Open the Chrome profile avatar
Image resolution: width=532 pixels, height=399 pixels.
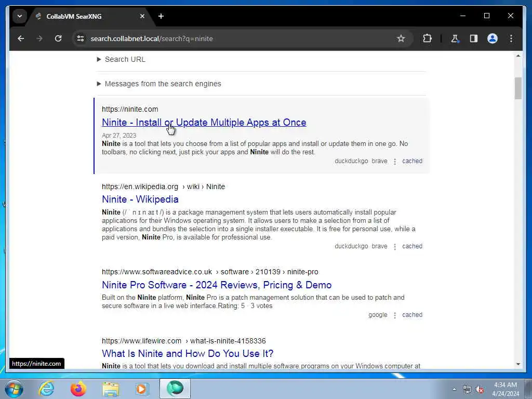pos(493,38)
